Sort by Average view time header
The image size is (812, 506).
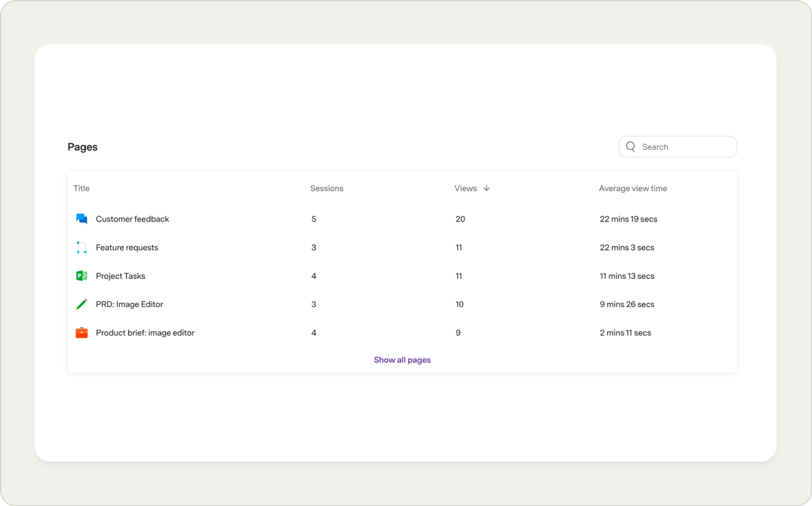click(633, 188)
